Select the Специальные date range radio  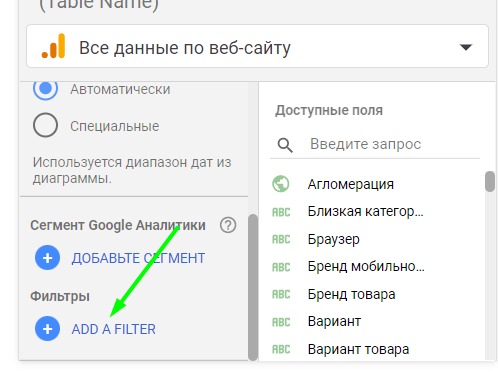coord(45,125)
